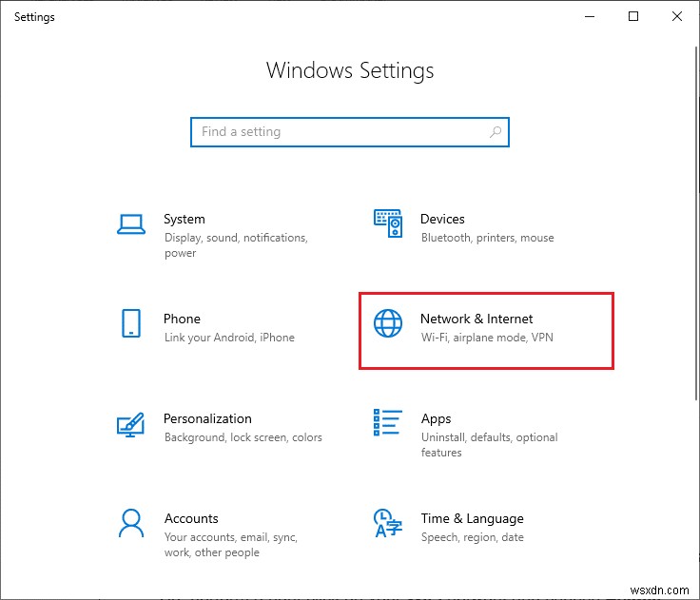The width and height of the screenshot is (700, 600).
Task: Open Time & Language title
Action: [473, 519]
